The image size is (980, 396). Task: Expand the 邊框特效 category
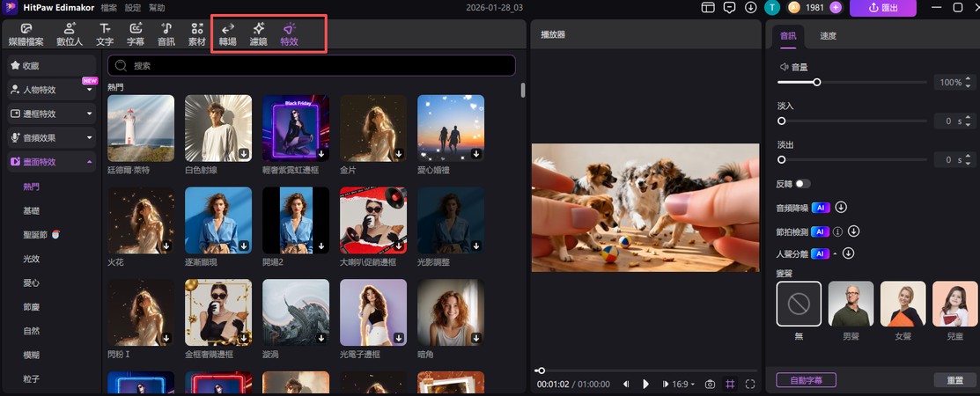(x=51, y=114)
